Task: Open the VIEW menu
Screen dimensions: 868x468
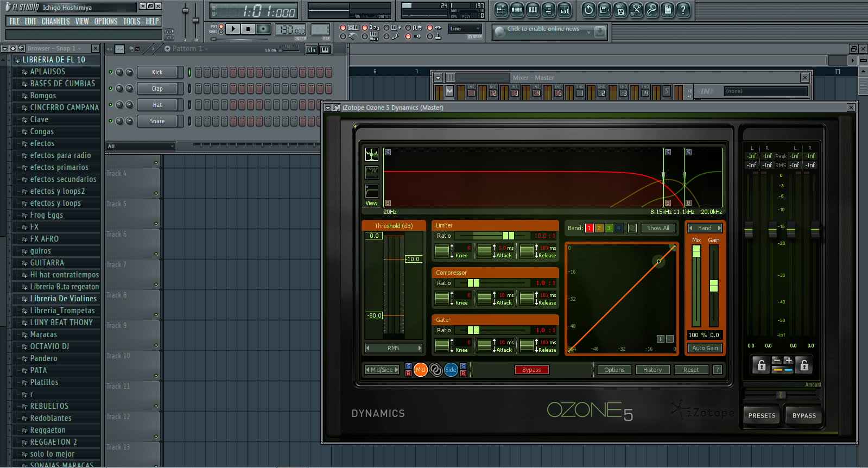Action: [x=82, y=21]
